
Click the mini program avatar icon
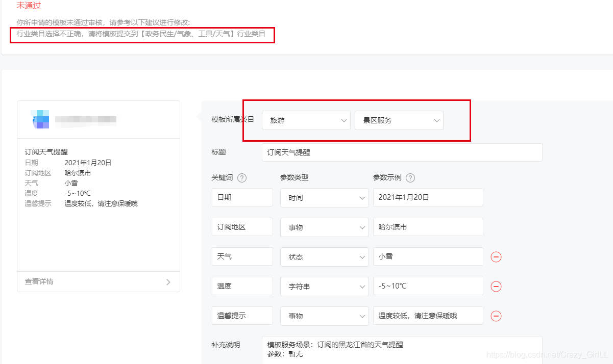tap(40, 119)
